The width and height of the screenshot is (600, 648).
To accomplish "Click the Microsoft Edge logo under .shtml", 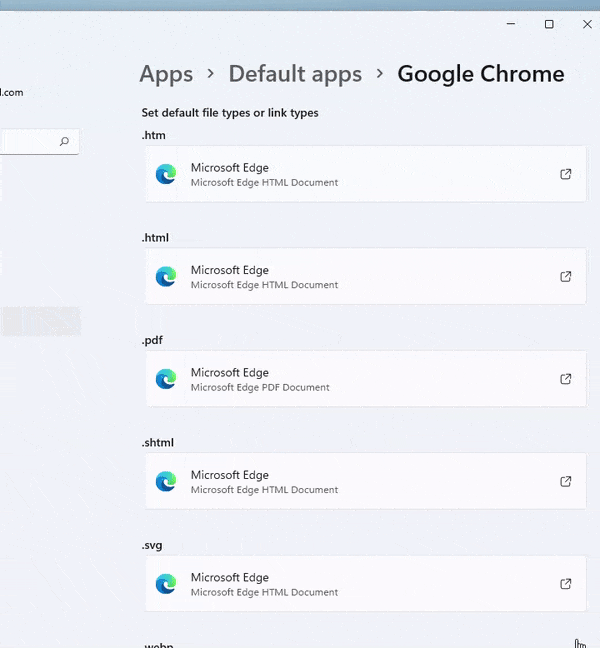I will point(166,481).
